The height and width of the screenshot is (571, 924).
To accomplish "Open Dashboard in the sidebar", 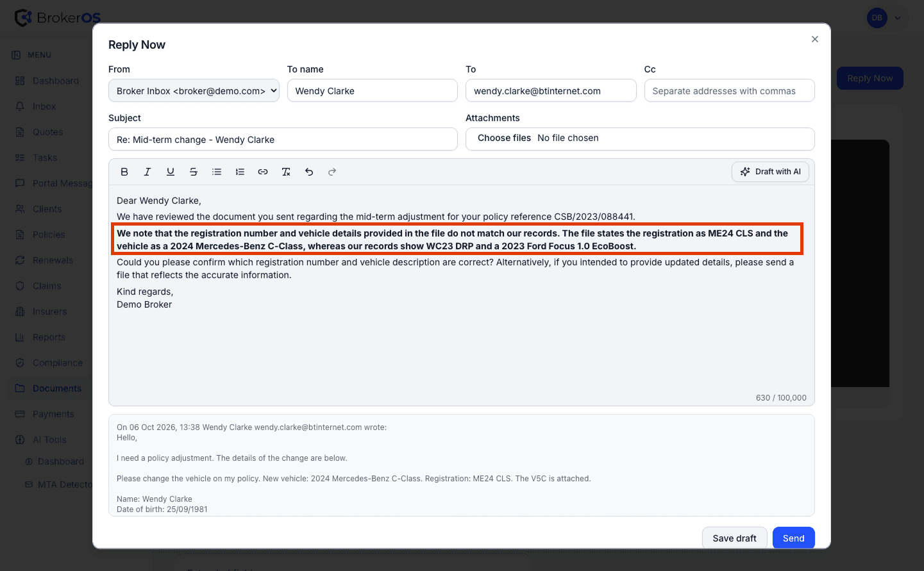I will (x=55, y=81).
